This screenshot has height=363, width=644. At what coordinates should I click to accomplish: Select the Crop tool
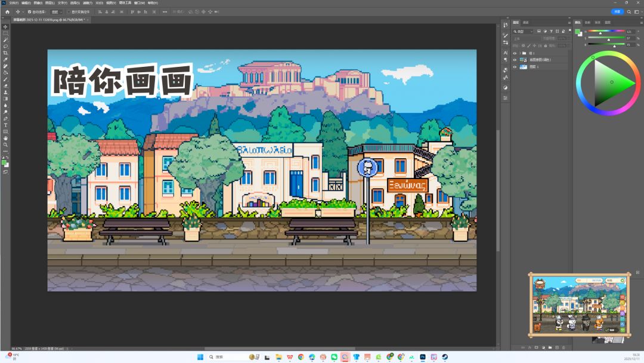5,53
